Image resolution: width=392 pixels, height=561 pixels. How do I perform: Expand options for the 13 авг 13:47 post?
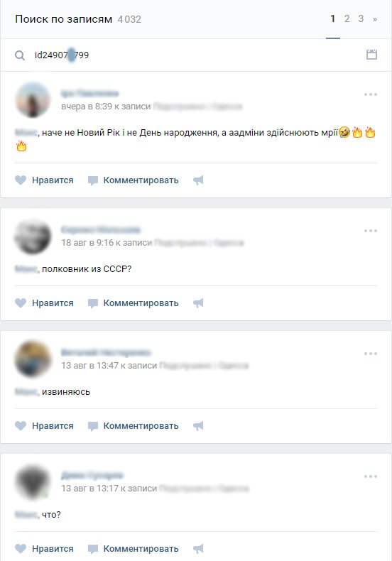coord(371,354)
